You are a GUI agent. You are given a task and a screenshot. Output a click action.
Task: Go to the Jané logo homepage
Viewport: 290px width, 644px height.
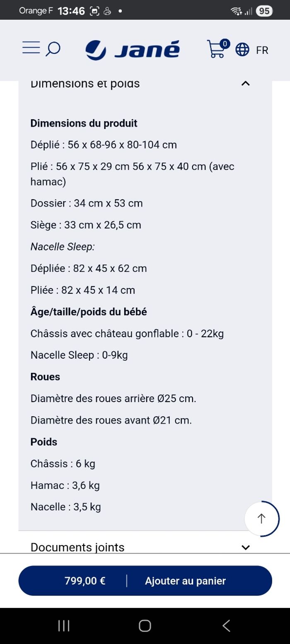(x=133, y=50)
